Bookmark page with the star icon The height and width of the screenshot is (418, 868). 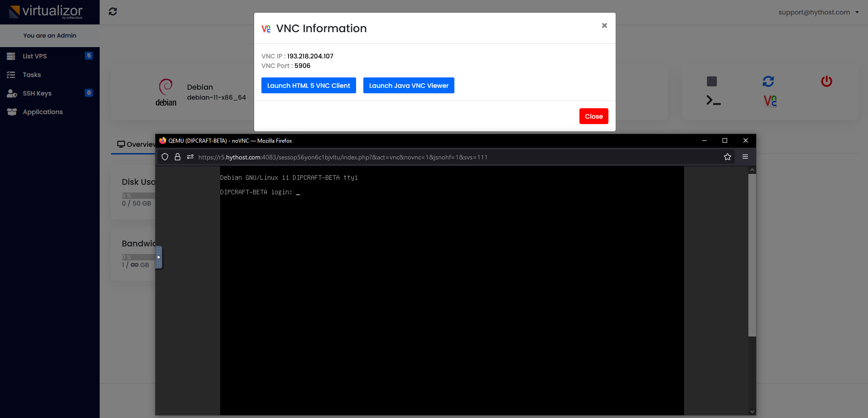pos(728,157)
